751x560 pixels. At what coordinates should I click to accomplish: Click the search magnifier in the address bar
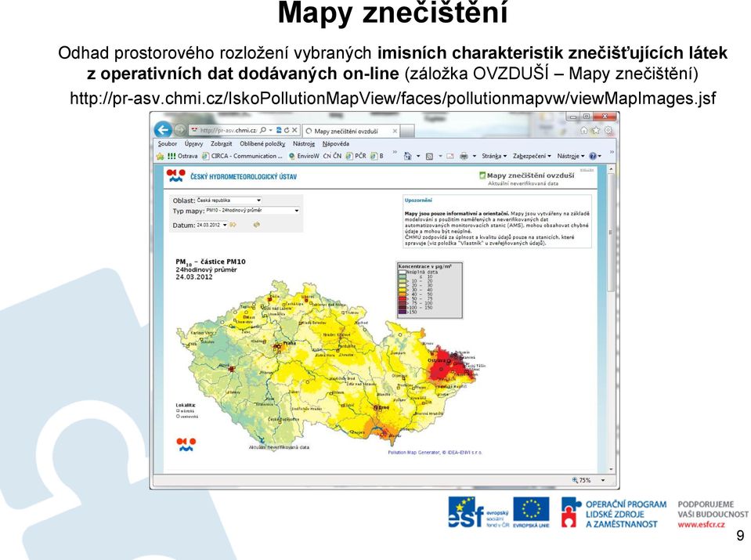263,130
